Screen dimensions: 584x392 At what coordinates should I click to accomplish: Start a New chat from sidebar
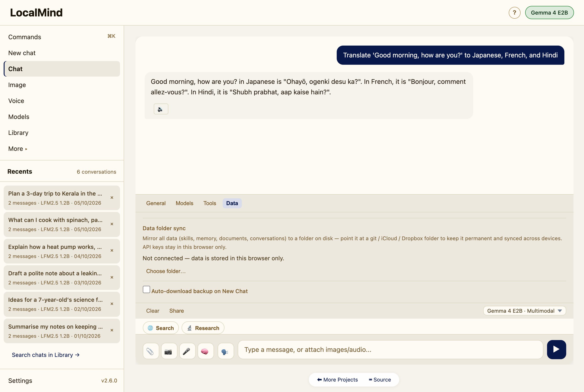coord(62,53)
